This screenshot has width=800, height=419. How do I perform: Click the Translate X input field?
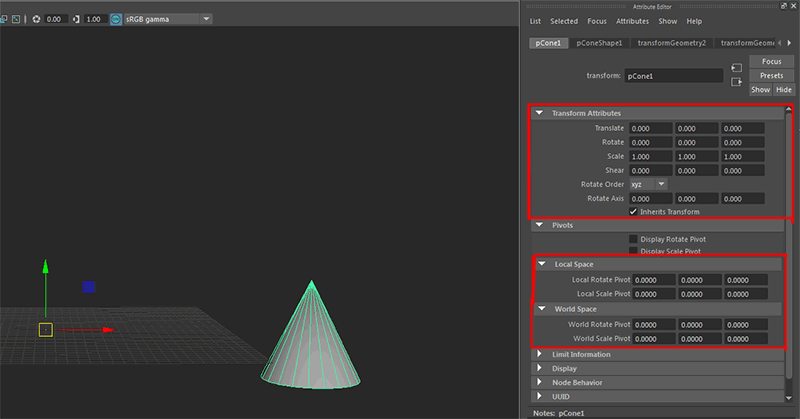pyautogui.click(x=648, y=128)
